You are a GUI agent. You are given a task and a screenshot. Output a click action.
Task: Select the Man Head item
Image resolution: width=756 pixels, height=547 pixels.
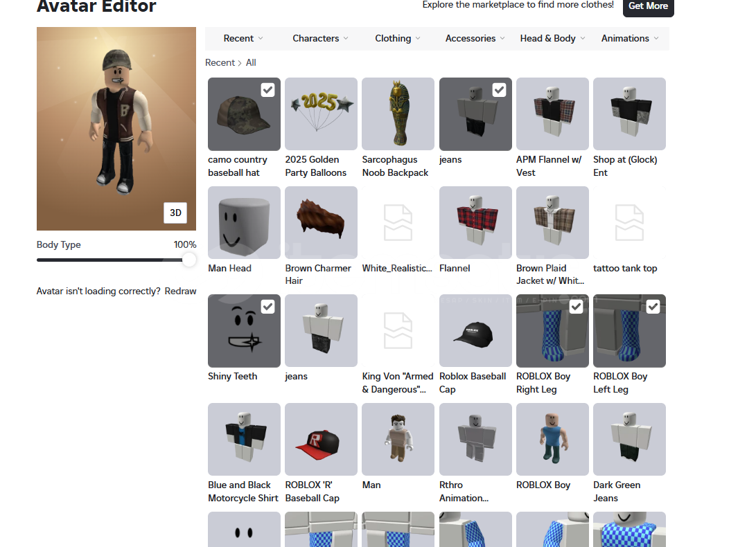point(244,223)
